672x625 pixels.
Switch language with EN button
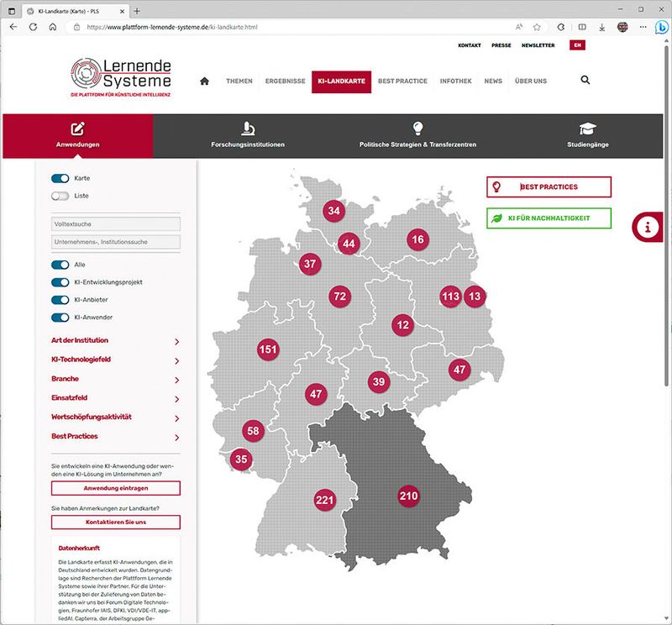click(x=577, y=45)
